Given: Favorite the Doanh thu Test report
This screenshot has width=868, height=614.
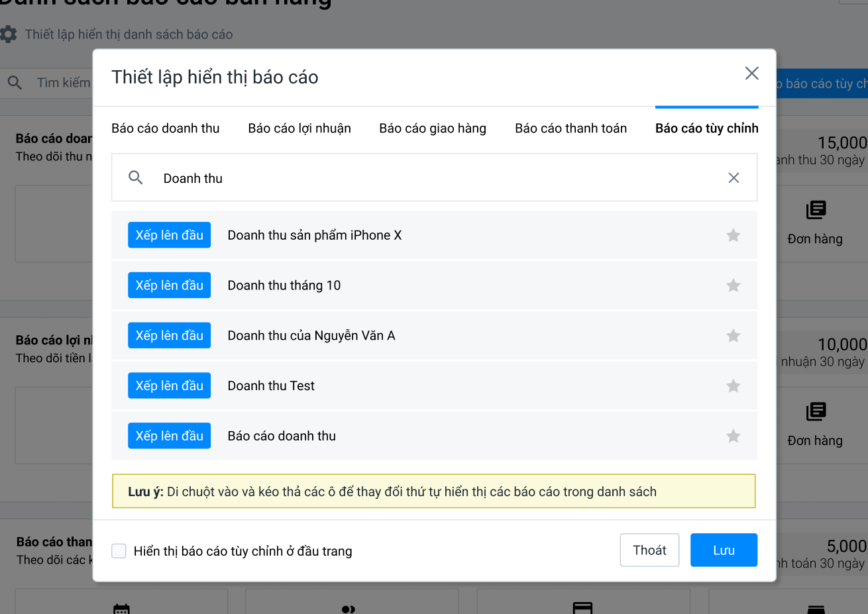Looking at the screenshot, I should tap(733, 385).
